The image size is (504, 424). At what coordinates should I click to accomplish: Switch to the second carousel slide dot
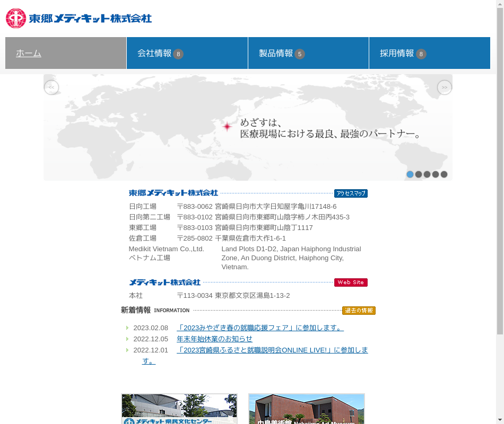pos(419,174)
